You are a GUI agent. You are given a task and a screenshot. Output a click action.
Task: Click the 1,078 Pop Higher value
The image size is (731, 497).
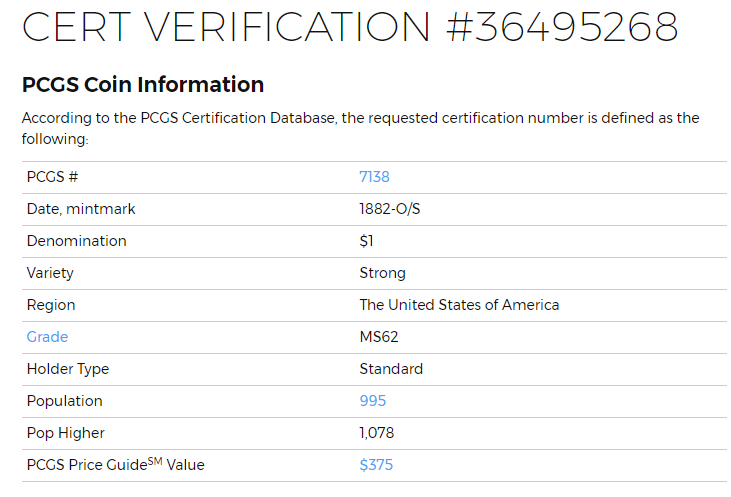(379, 433)
